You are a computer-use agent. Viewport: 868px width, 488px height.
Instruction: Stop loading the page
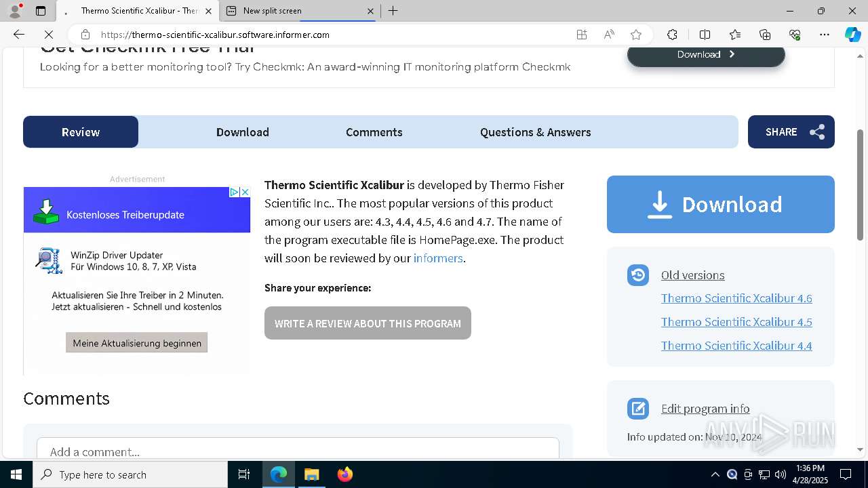pos(48,35)
